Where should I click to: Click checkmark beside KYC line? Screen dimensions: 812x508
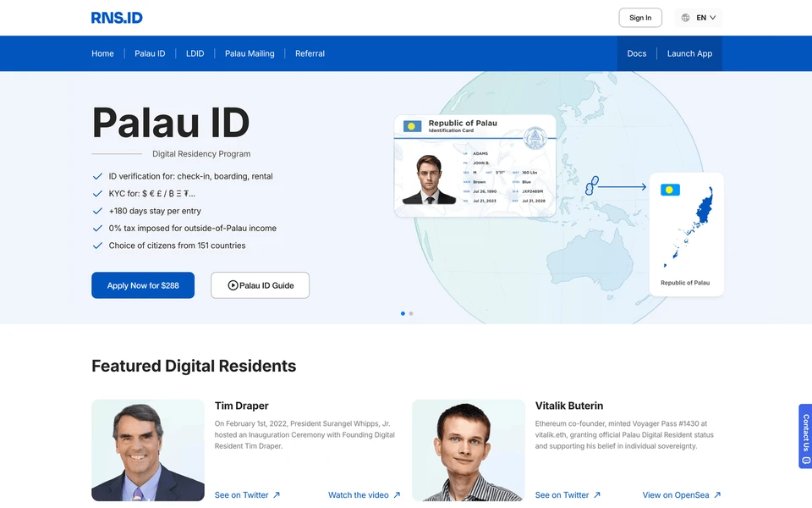(x=97, y=193)
